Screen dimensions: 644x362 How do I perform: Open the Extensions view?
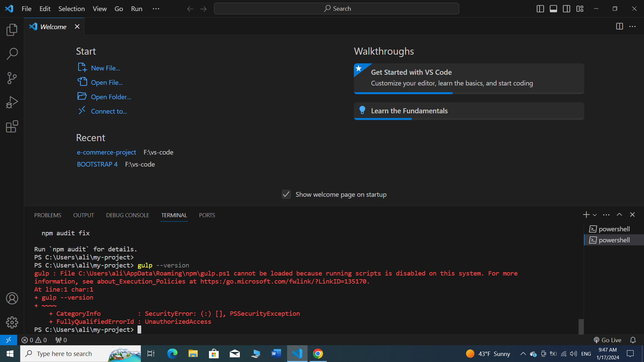[12, 126]
